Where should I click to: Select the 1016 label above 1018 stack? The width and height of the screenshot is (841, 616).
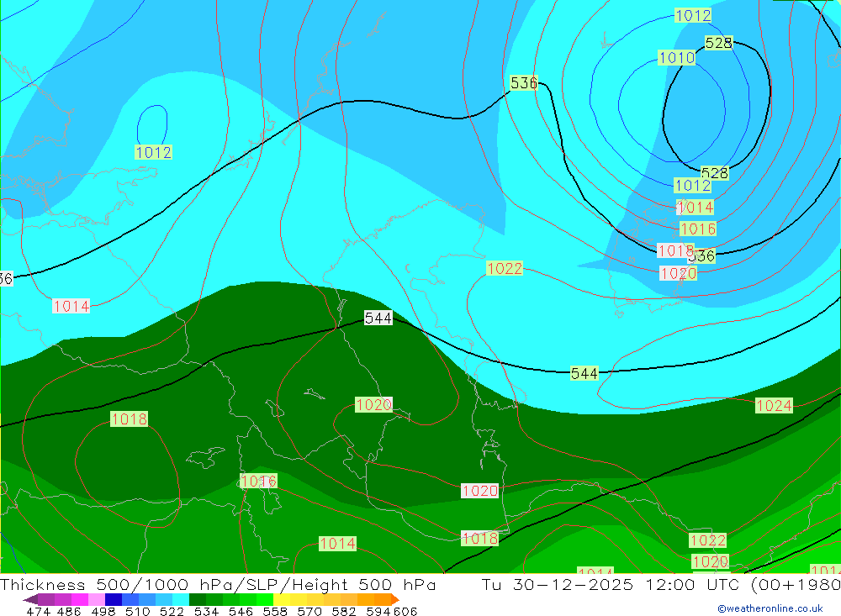point(698,229)
